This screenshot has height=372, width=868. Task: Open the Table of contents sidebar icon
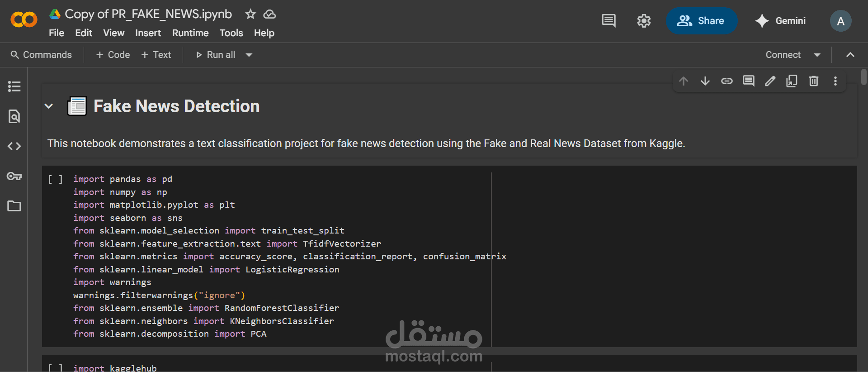(x=14, y=86)
